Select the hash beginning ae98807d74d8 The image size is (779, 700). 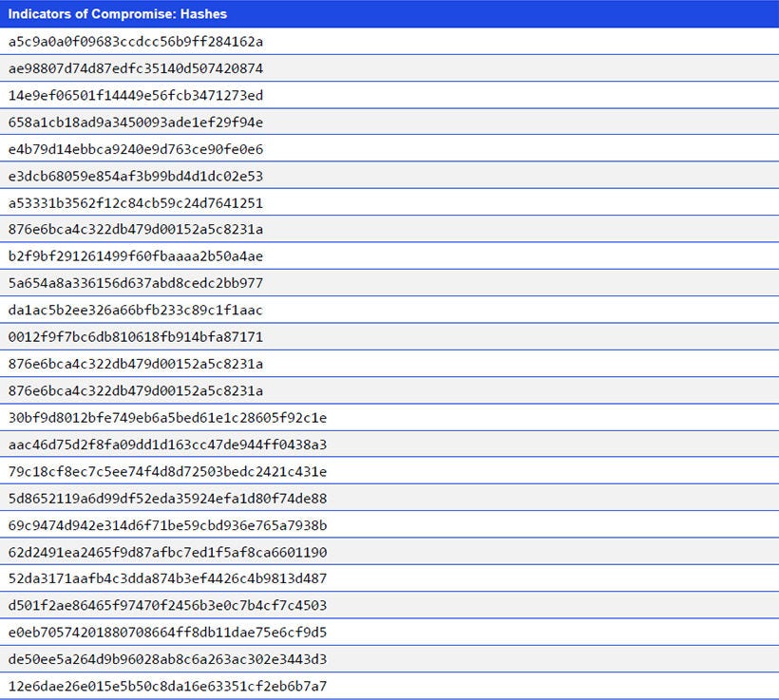click(136, 68)
